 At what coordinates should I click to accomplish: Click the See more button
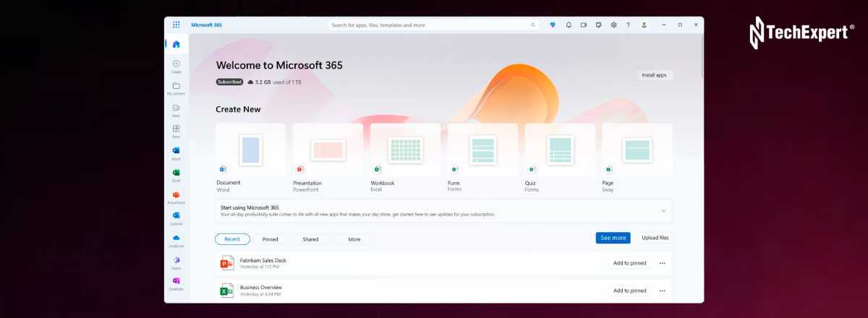pyautogui.click(x=613, y=238)
